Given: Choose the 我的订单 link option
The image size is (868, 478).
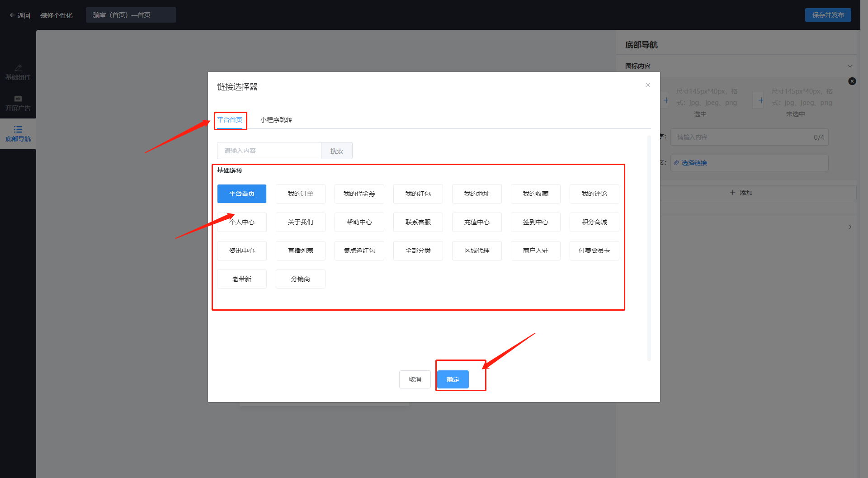Looking at the screenshot, I should tap(300, 194).
